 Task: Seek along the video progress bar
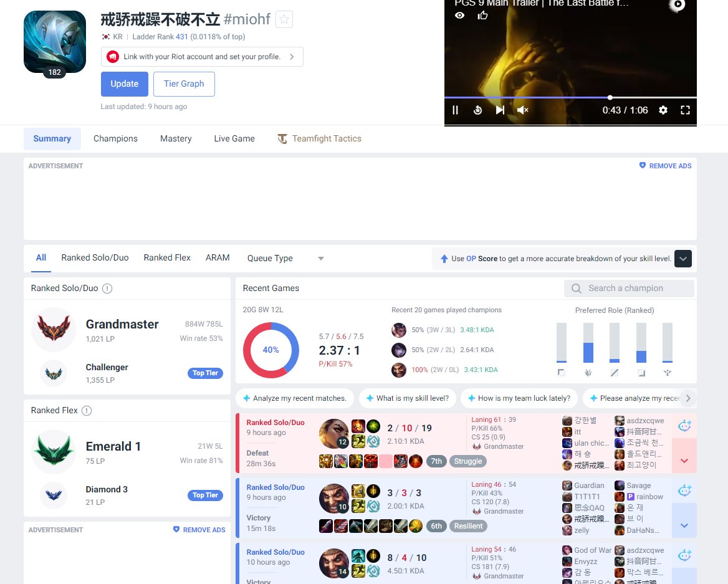[570, 97]
